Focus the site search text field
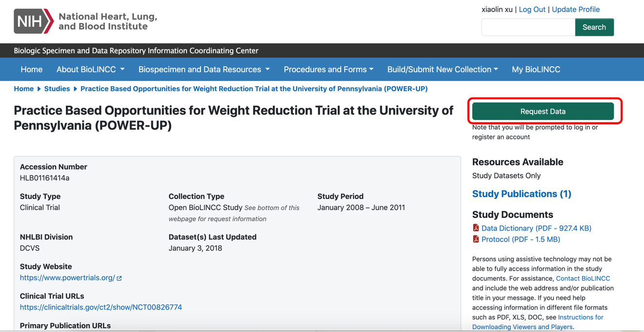The height and width of the screenshot is (332, 644). point(528,27)
